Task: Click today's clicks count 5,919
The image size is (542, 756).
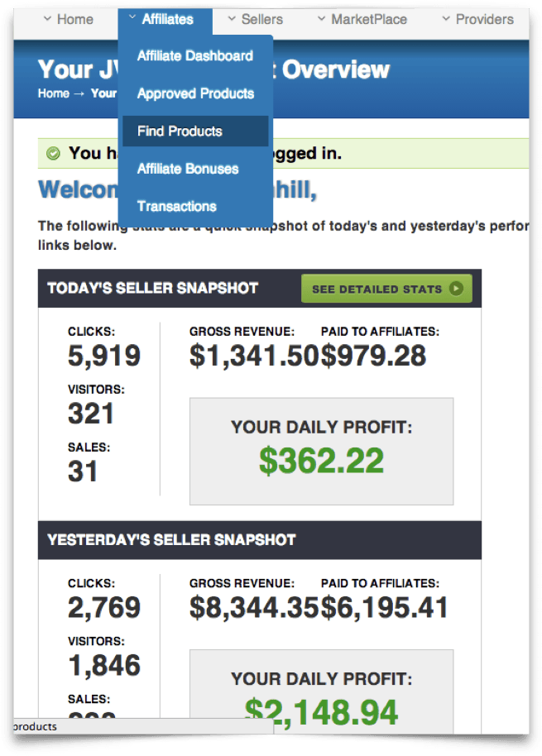Action: 104,356
